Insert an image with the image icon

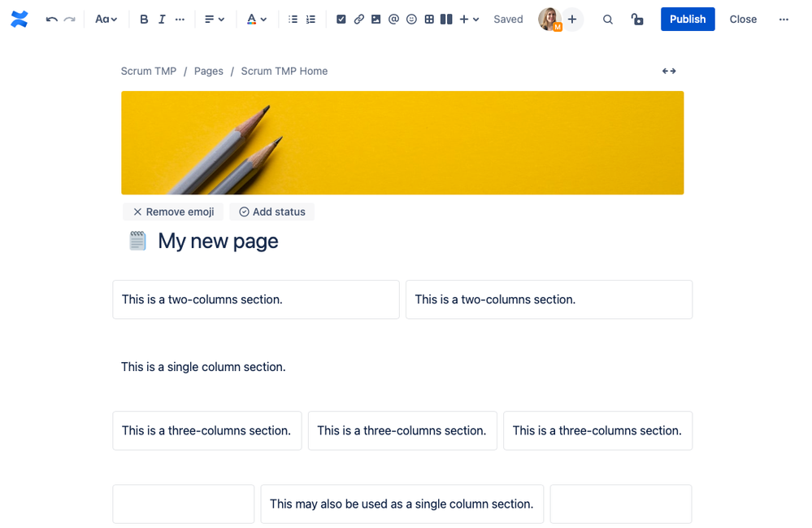(x=376, y=19)
